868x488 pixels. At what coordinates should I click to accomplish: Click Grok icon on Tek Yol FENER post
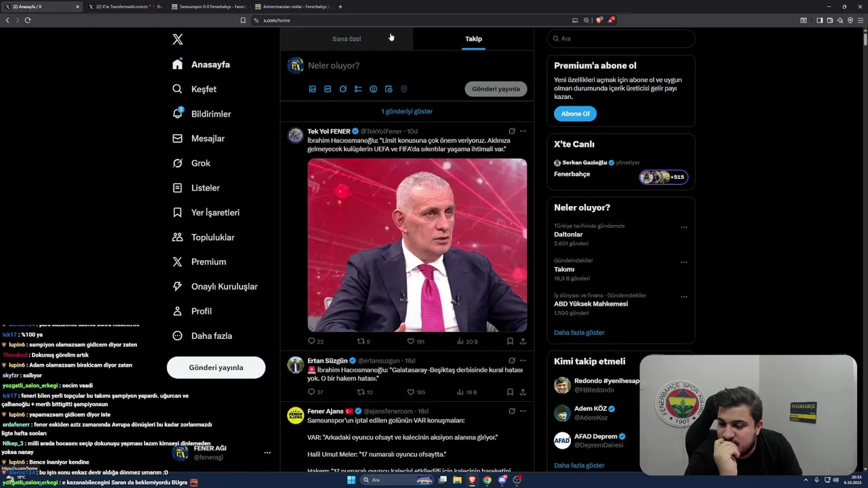pos(512,131)
